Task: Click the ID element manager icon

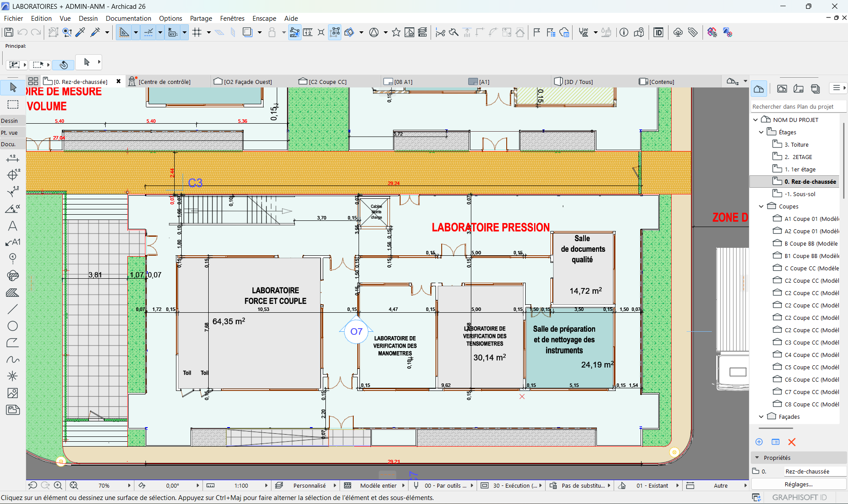Action: tap(658, 32)
